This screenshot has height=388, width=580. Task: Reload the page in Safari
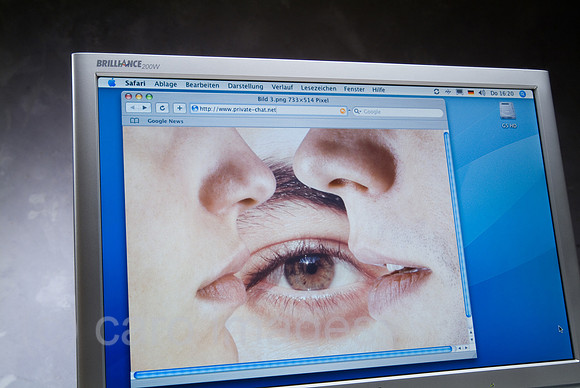pyautogui.click(x=162, y=108)
